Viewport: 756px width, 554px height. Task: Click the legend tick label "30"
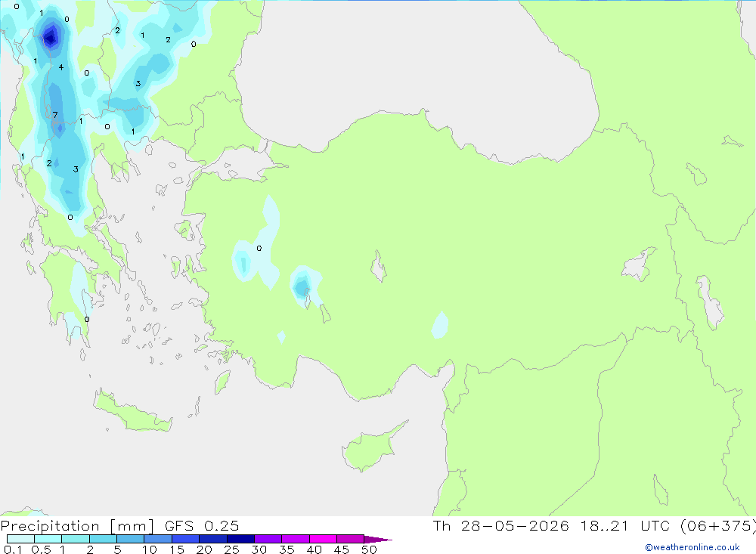click(259, 549)
